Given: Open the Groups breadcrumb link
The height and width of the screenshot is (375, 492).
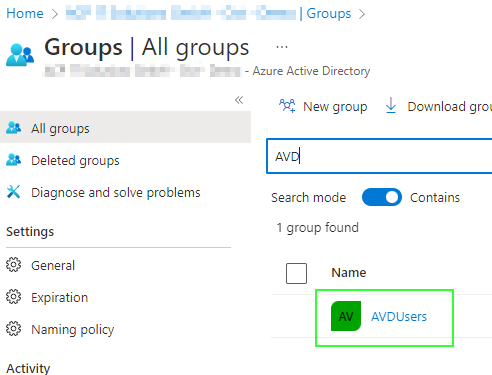Looking at the screenshot, I should (x=328, y=14).
